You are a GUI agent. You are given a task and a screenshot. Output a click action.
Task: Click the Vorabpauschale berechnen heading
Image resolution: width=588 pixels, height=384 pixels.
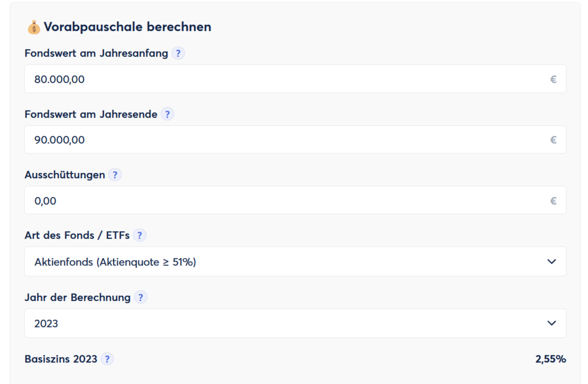127,27
